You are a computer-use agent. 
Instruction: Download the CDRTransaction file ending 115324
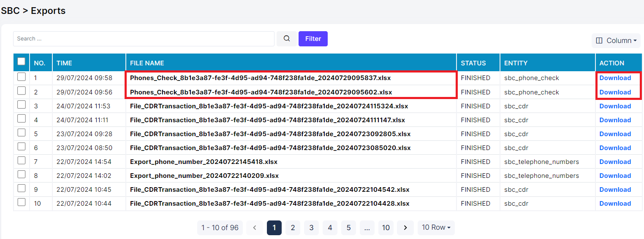pos(615,106)
